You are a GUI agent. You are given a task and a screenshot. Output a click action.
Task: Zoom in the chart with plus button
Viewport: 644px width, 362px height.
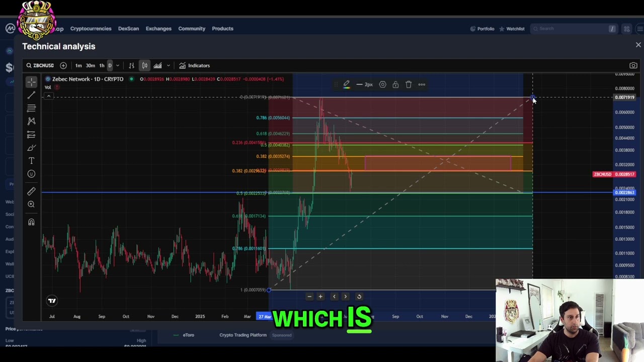coord(320,297)
